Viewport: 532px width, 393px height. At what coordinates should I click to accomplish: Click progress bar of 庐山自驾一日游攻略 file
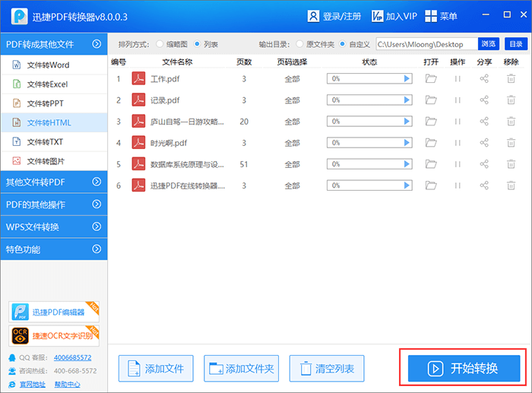click(x=369, y=122)
